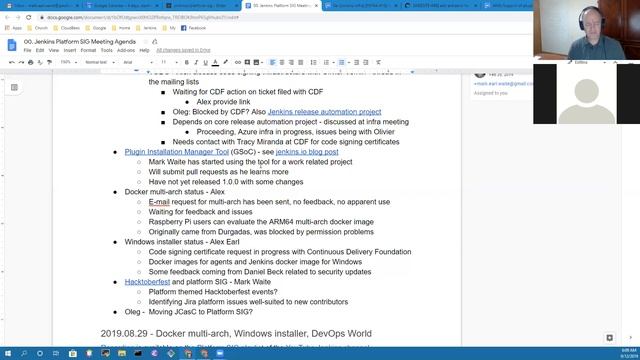Increase the paragraph indent

[366, 62]
